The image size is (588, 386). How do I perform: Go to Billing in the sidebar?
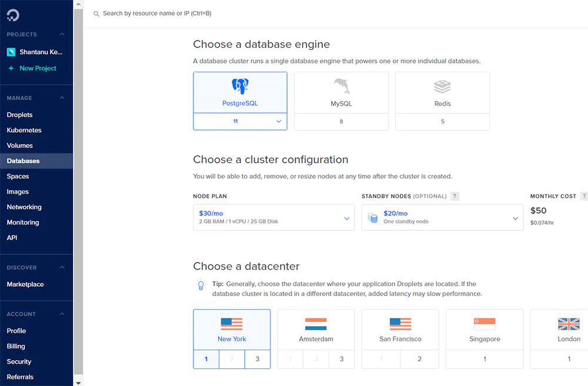16,347
